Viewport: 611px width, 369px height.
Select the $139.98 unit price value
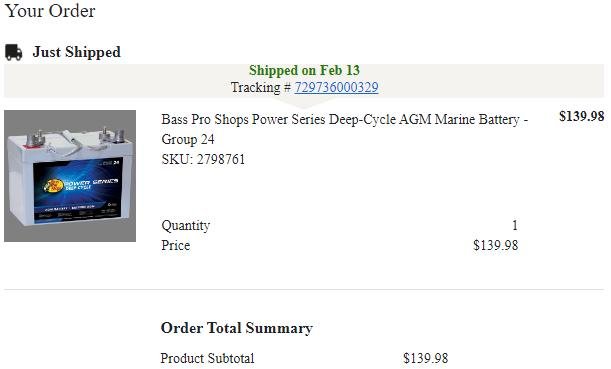[496, 245]
